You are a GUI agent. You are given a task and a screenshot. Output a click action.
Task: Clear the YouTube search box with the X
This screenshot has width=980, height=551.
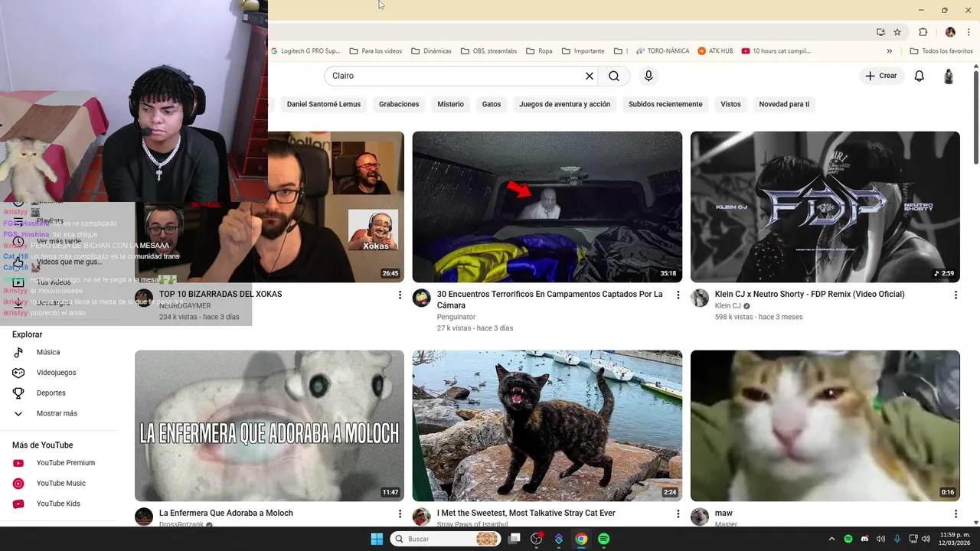click(x=590, y=76)
